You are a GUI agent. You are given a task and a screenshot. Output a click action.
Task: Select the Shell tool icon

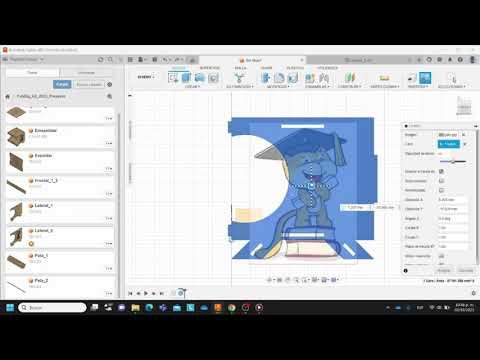[x=292, y=78]
